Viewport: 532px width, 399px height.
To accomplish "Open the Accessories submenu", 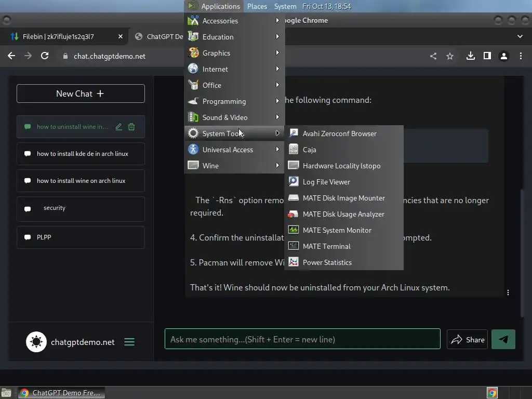I will [x=234, y=21].
